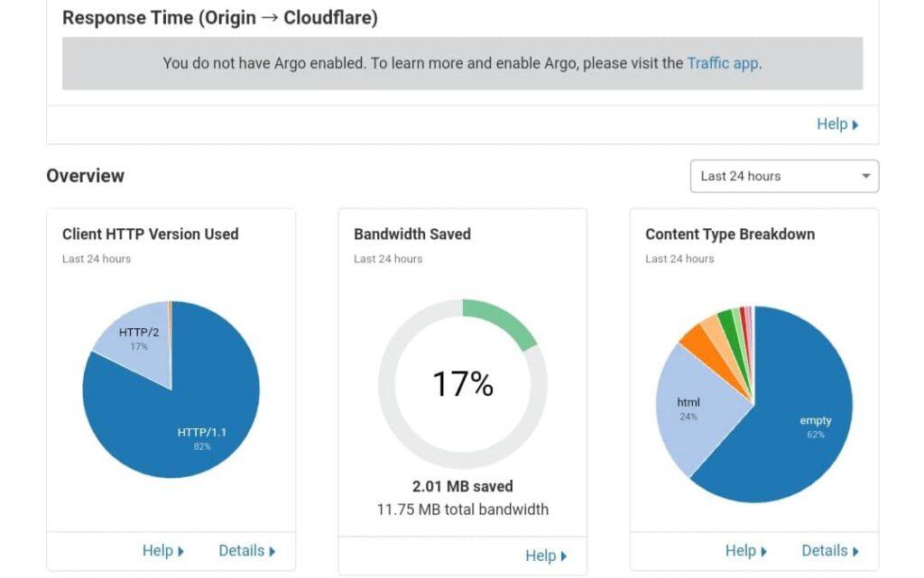Click the 17% bandwidth saved figure
The width and height of the screenshot is (924, 578).
click(x=463, y=384)
